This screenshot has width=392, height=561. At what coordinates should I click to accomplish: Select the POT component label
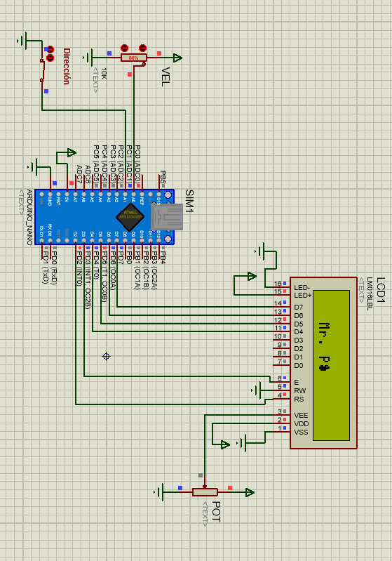pyautogui.click(x=216, y=512)
